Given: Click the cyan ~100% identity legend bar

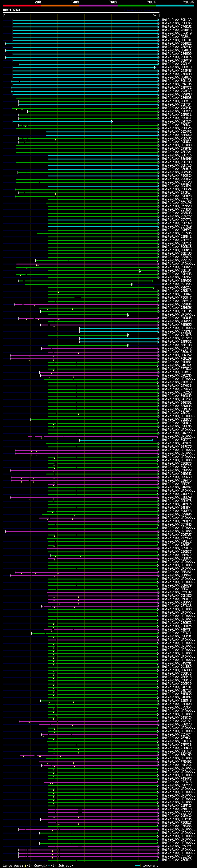Looking at the screenshot, I should (x=175, y=6).
